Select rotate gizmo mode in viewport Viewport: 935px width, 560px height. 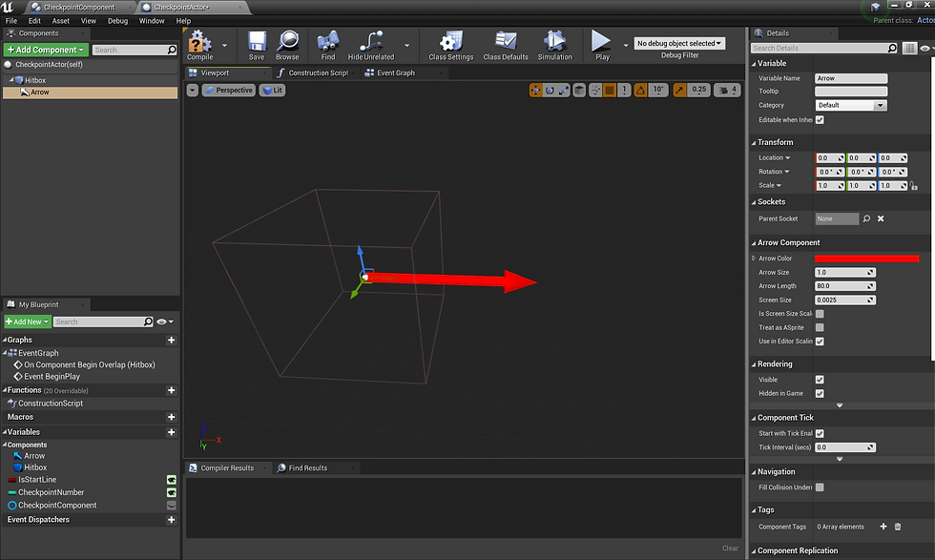550,90
